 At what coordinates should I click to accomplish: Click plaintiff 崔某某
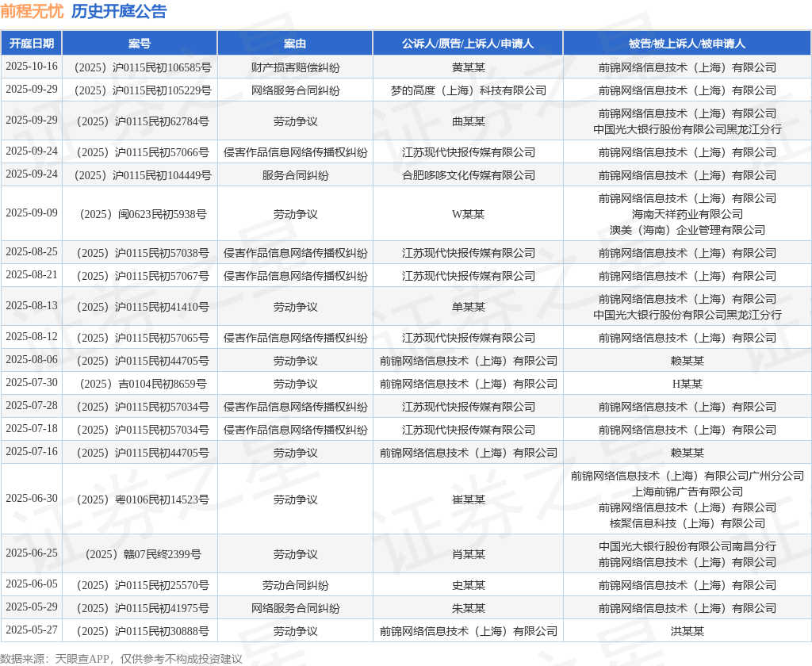coord(468,499)
